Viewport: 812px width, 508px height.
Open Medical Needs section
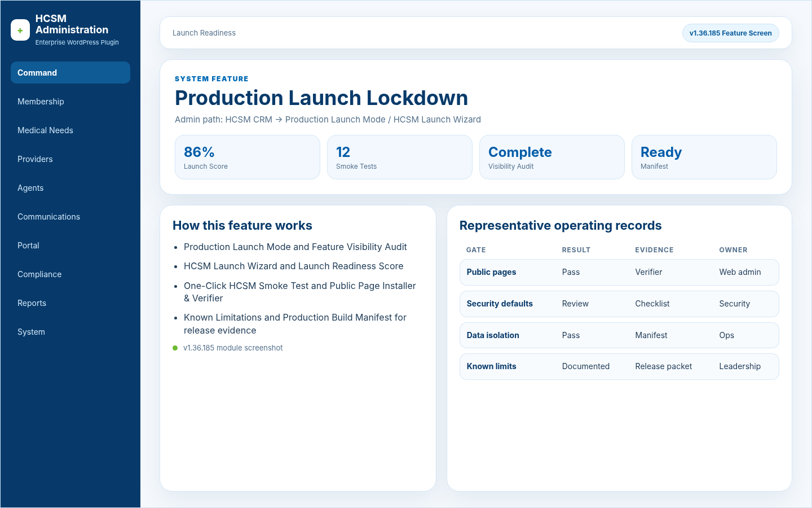(70, 130)
